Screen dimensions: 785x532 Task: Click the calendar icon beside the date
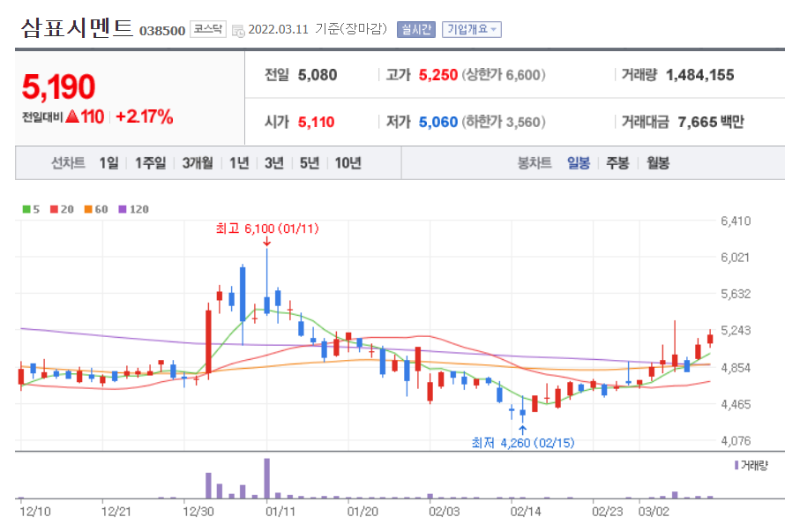238,31
